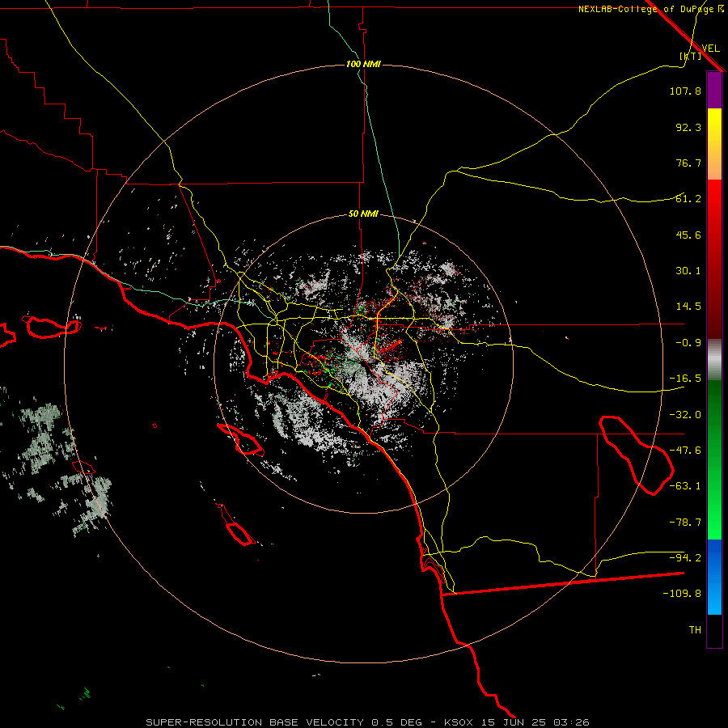Click the 14.5 legend value

point(688,307)
